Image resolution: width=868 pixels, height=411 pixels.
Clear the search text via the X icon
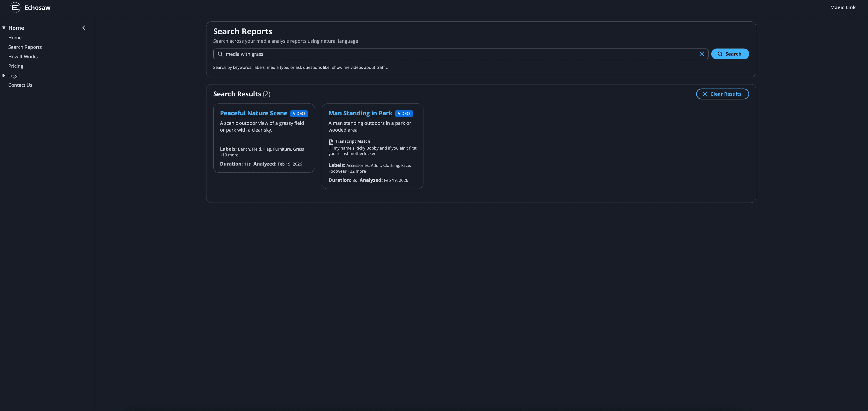[x=702, y=54]
